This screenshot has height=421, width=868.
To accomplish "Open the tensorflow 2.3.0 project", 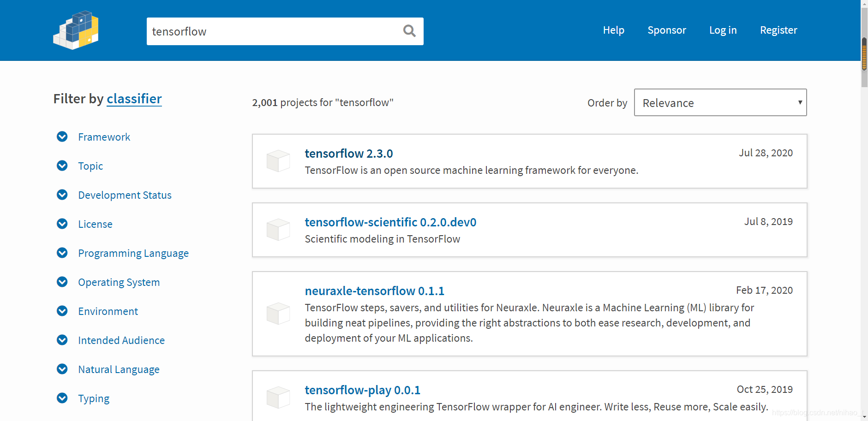I will point(349,153).
